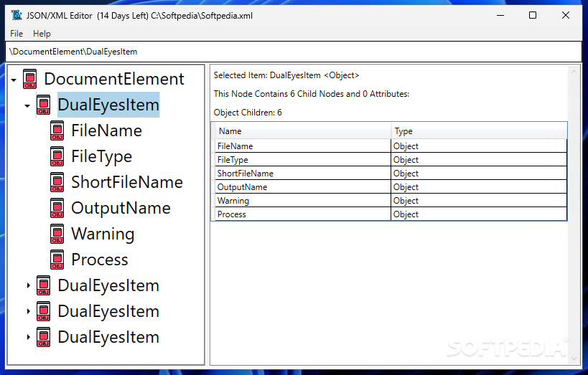The width and height of the screenshot is (588, 375).
Task: Select the OutputName tree node
Action: click(x=121, y=208)
